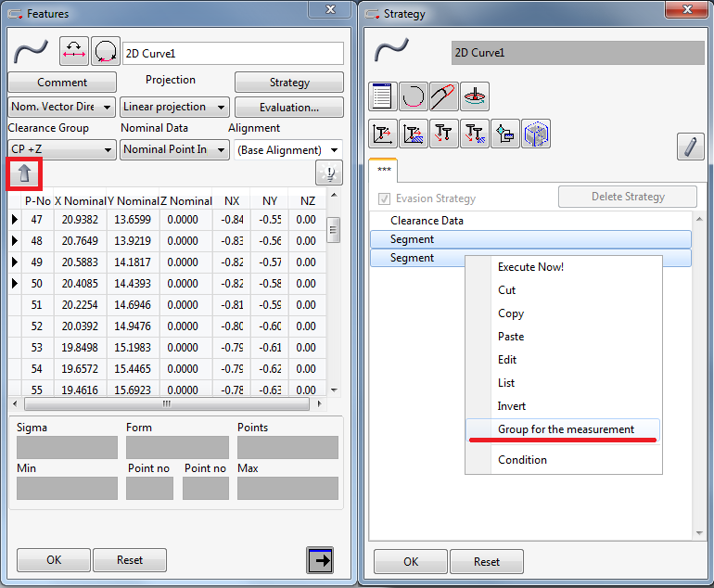
Task: Click the circular path icon beside the feature name
Action: pos(105,53)
